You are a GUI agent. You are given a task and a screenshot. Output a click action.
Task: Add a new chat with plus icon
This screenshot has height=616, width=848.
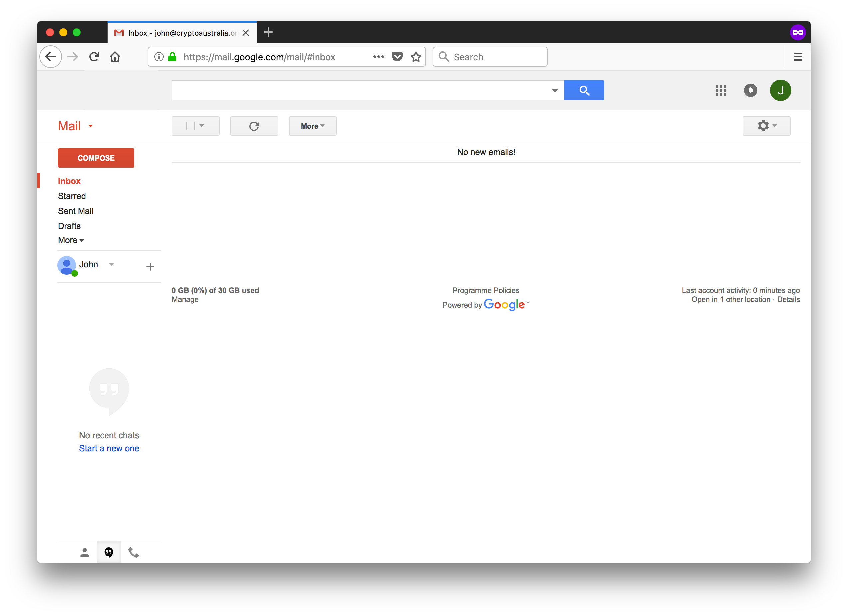150,266
